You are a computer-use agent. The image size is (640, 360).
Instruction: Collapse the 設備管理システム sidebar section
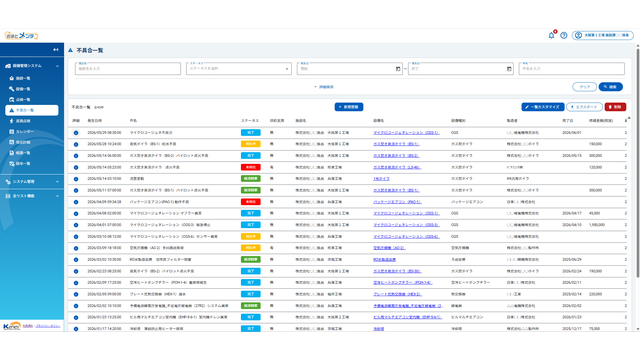tap(32, 66)
